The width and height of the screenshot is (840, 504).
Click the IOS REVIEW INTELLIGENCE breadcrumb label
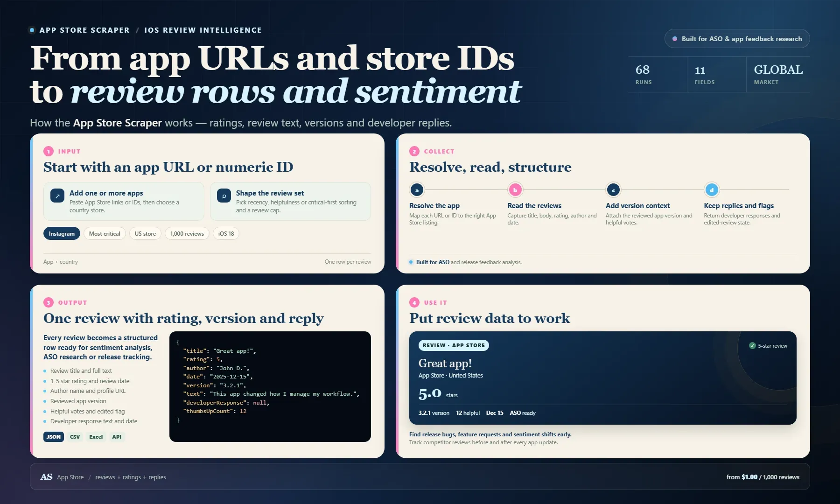pos(203,30)
